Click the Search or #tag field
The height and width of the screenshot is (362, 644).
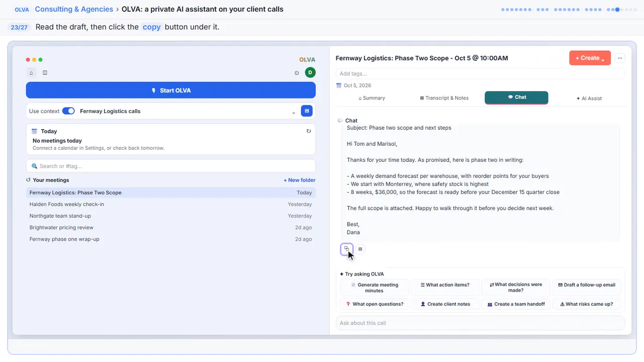[x=171, y=166]
